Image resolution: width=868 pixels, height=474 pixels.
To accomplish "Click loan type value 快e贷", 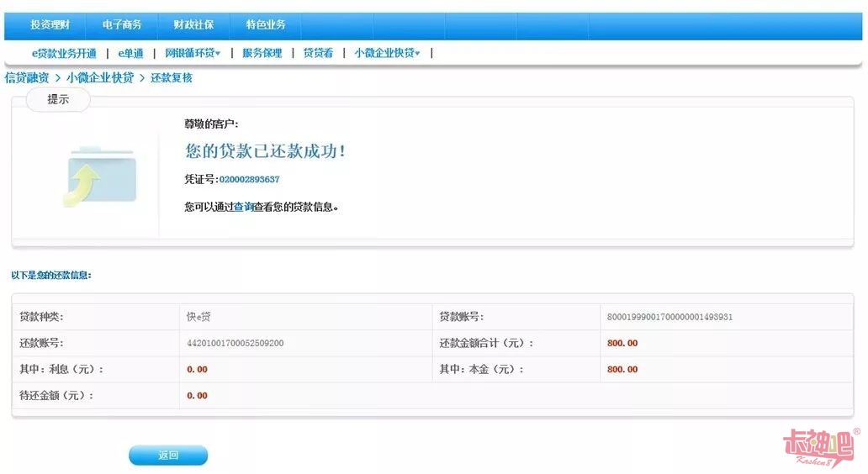I will (198, 317).
